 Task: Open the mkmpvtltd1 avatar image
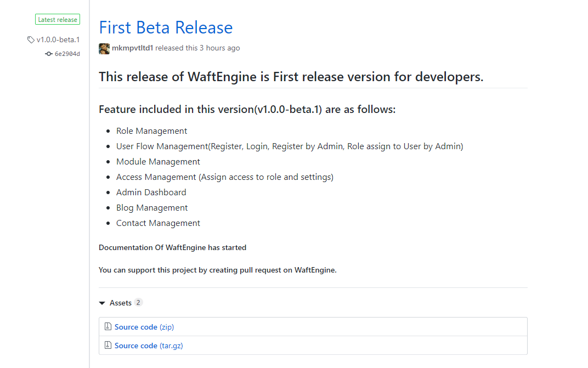104,48
